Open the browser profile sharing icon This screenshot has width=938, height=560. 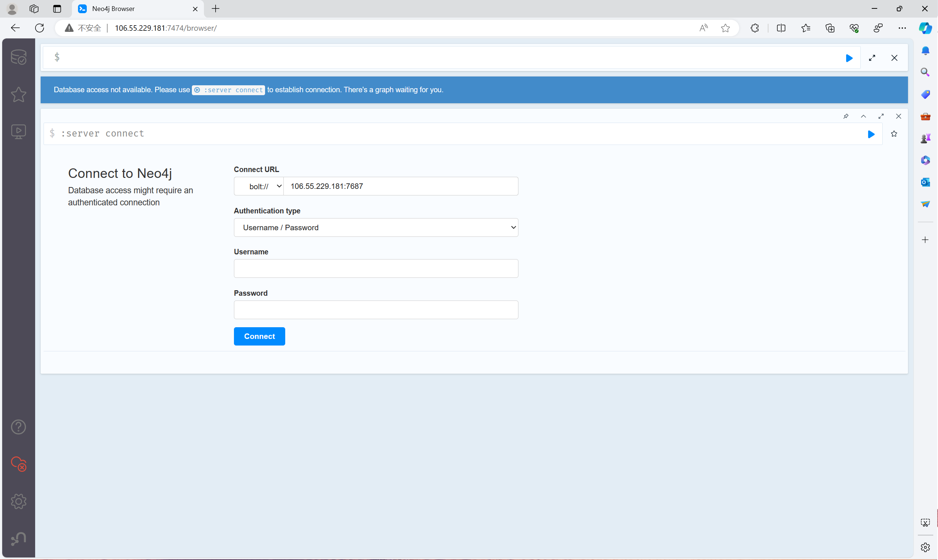click(x=878, y=28)
